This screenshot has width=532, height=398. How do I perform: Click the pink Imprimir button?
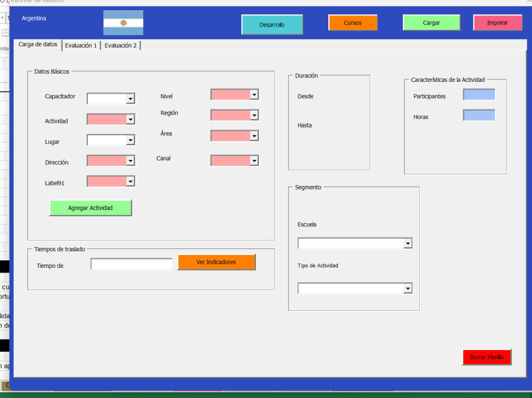point(497,23)
